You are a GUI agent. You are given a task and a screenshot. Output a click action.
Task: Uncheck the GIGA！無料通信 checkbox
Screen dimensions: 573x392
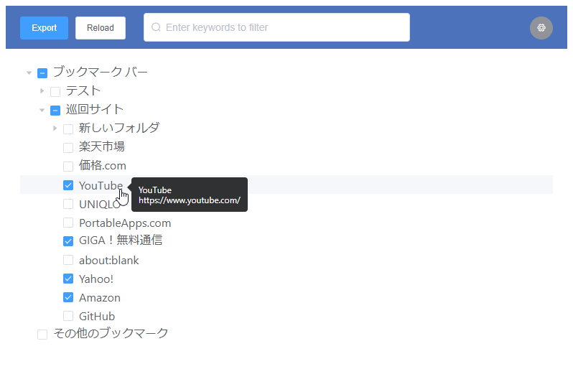point(68,241)
